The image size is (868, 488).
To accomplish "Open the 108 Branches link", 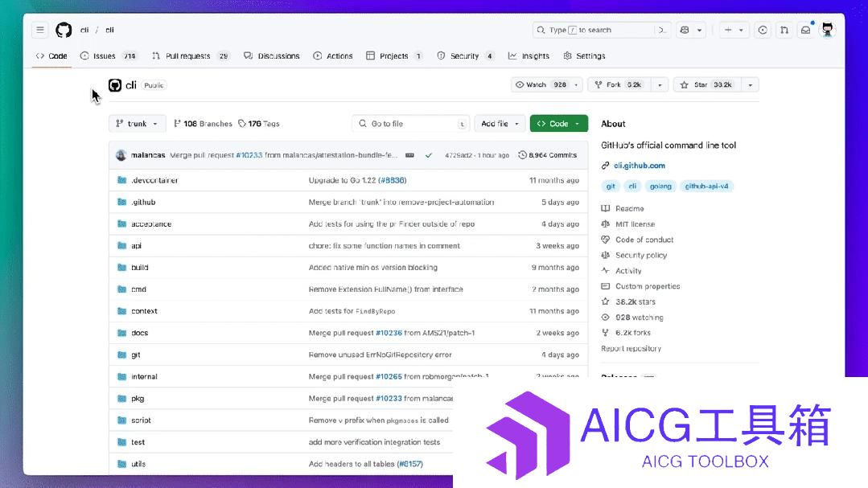I will coord(204,123).
